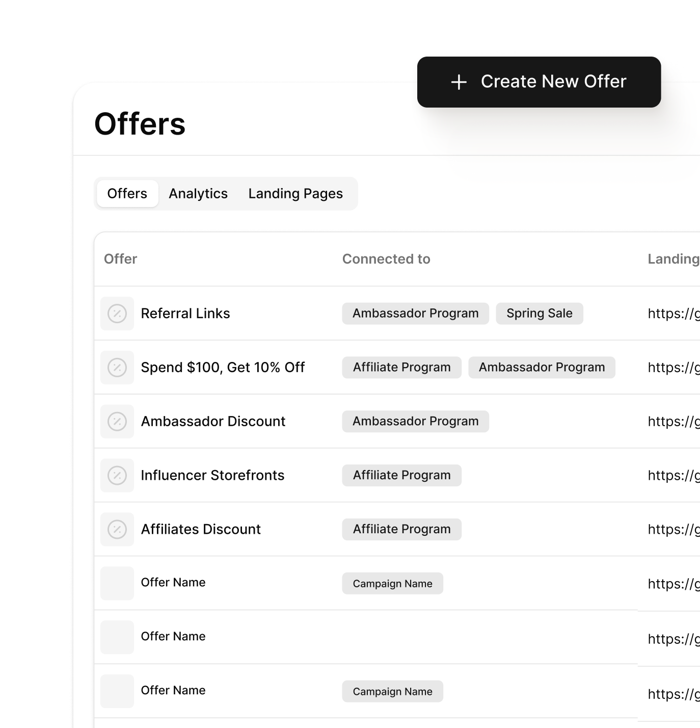Click the Offer column header
Screen dimensions: 700x728
[121, 259]
